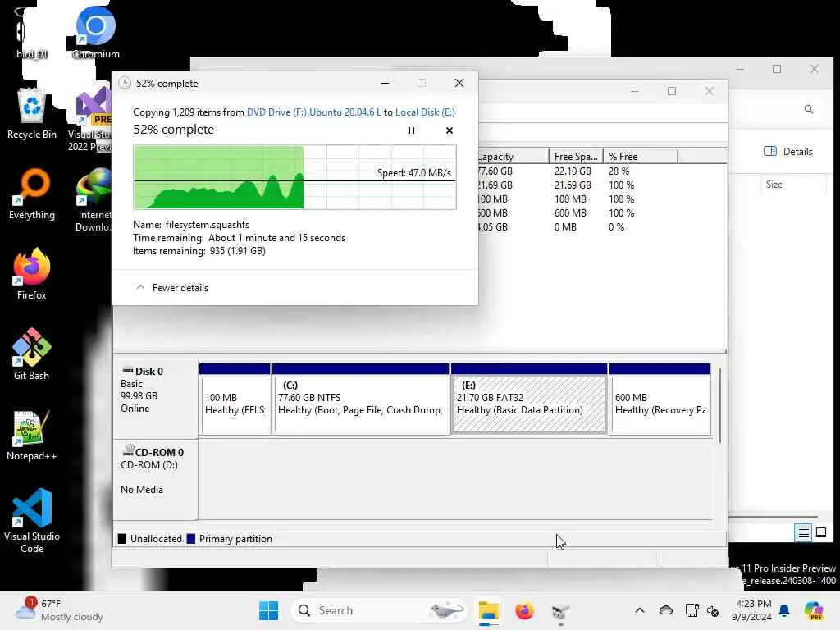This screenshot has width=840, height=630.
Task: Select the CD-ROM 0 label panel
Action: coord(155,479)
